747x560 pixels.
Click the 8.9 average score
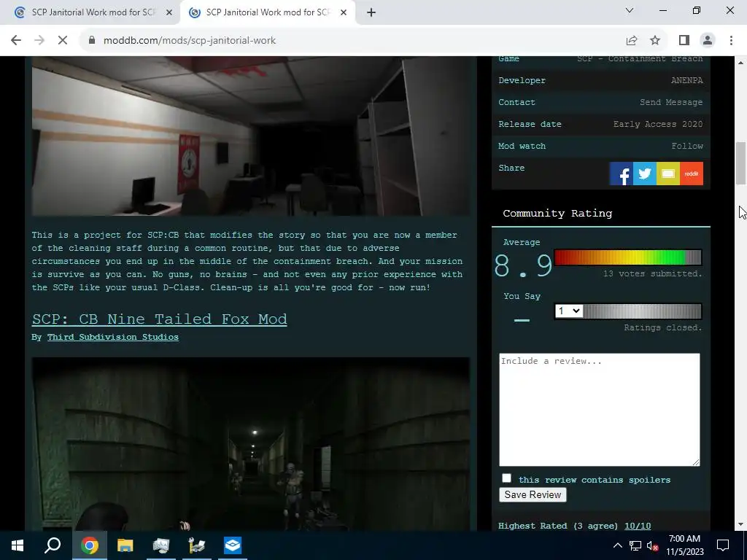pos(523,265)
